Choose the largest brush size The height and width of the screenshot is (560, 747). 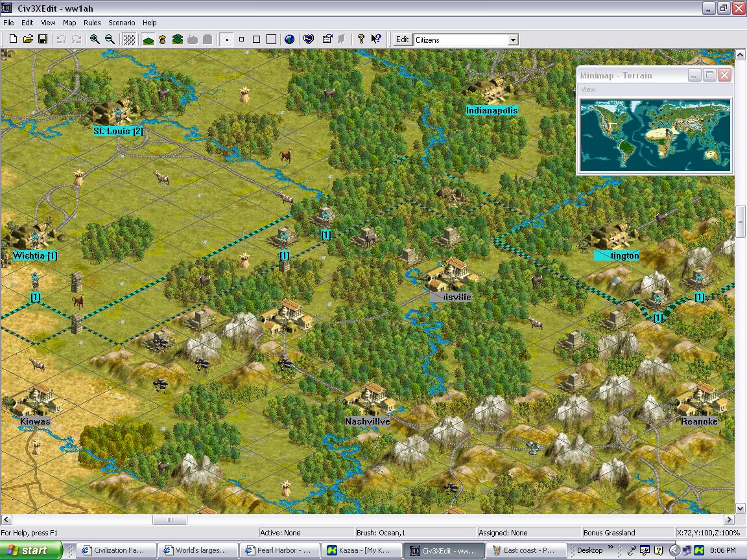pos(271,40)
